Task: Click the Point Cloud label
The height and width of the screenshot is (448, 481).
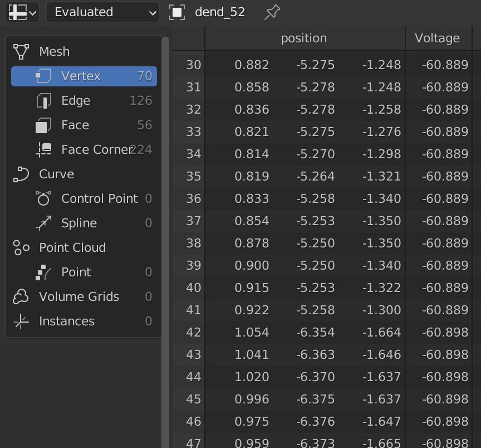Action: 72,248
